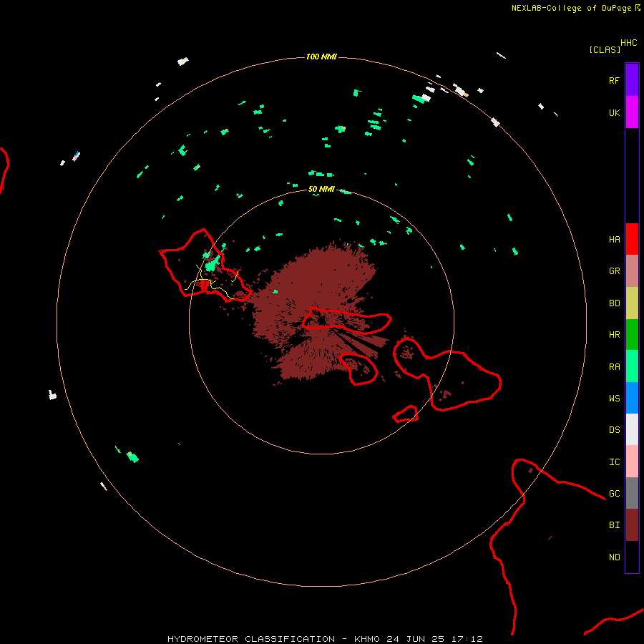Click the KHMO radar station identifier
644x644 pixels.
(x=367, y=639)
